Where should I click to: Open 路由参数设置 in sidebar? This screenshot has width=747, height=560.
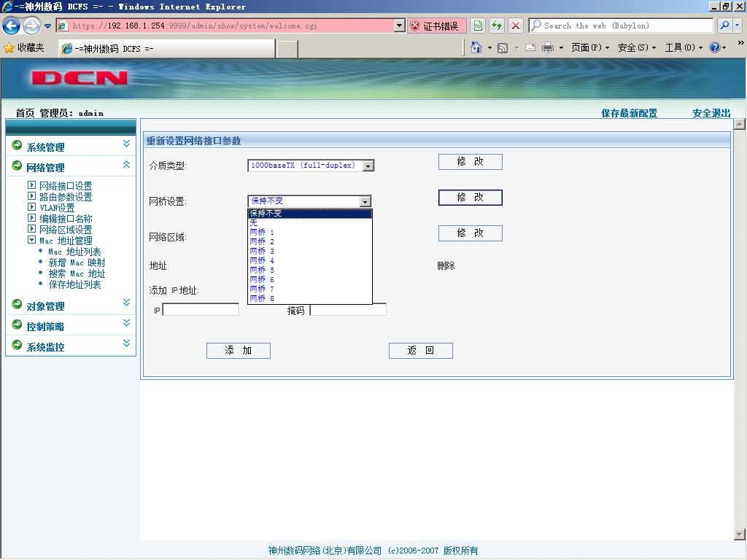point(66,197)
